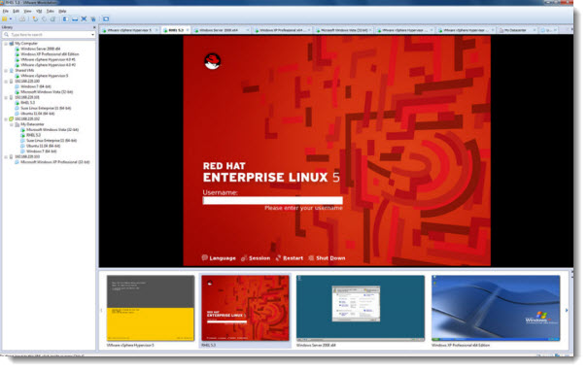Toggle the thumbnail bar toolbar icon
The image size is (588, 371).
[x=75, y=18]
